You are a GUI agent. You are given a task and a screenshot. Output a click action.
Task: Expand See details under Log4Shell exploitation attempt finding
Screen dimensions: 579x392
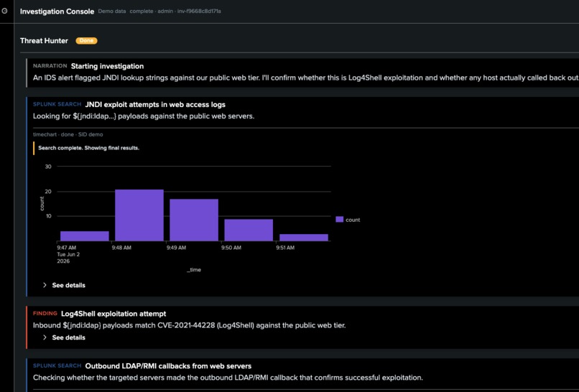pos(64,337)
